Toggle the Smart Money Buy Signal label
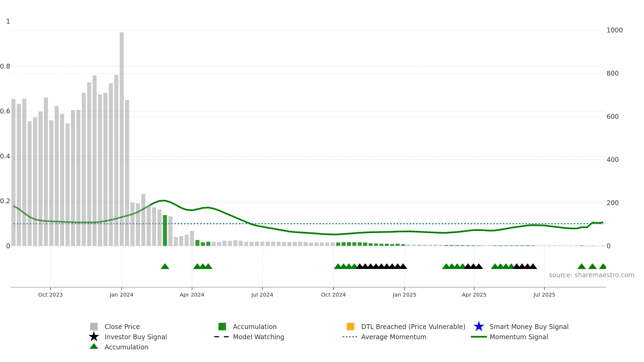This screenshot has width=644, height=362. pyautogui.click(x=529, y=327)
